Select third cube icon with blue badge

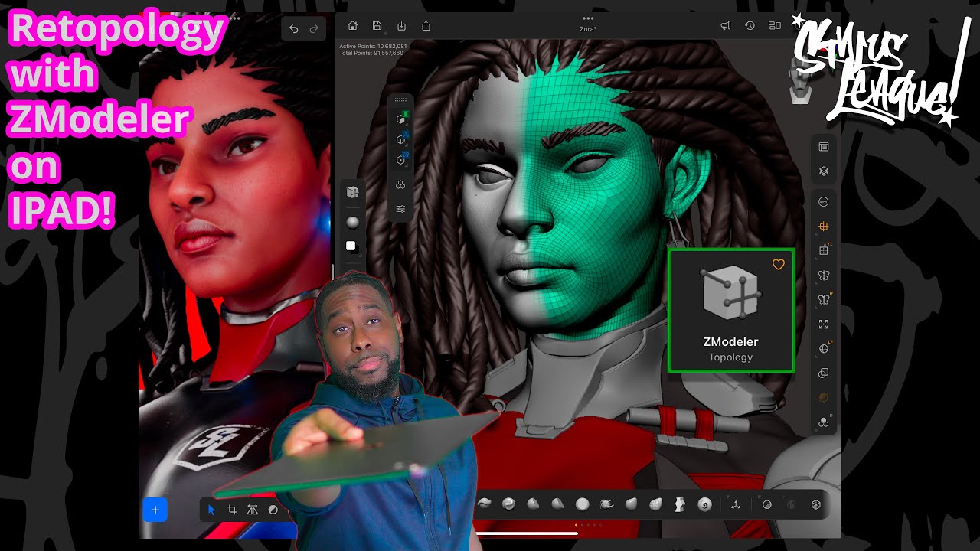pos(401,160)
